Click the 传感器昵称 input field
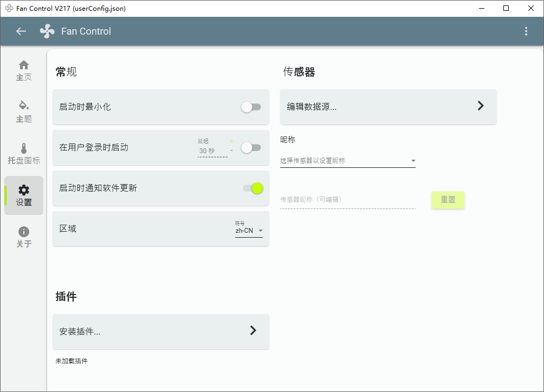 point(348,200)
